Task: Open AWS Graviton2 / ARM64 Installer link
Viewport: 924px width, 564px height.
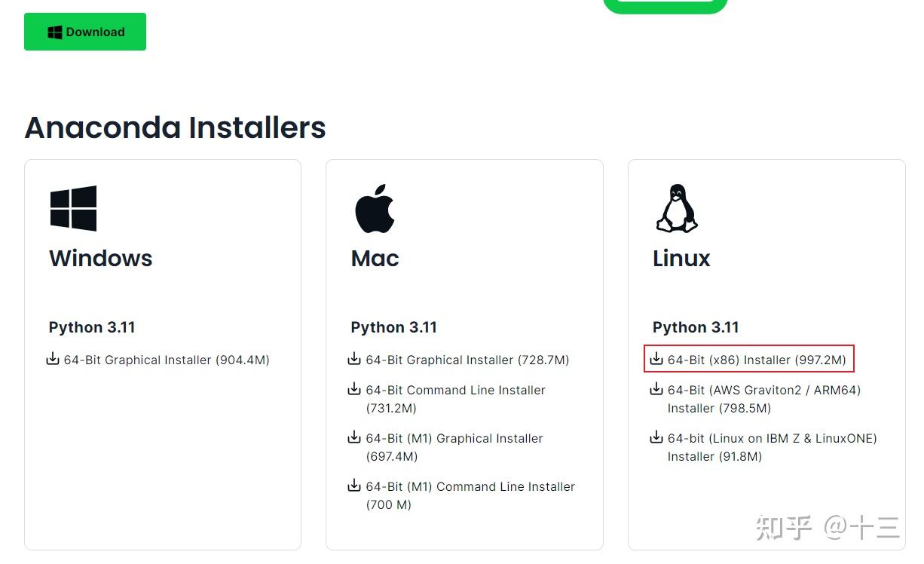Action: pos(763,391)
